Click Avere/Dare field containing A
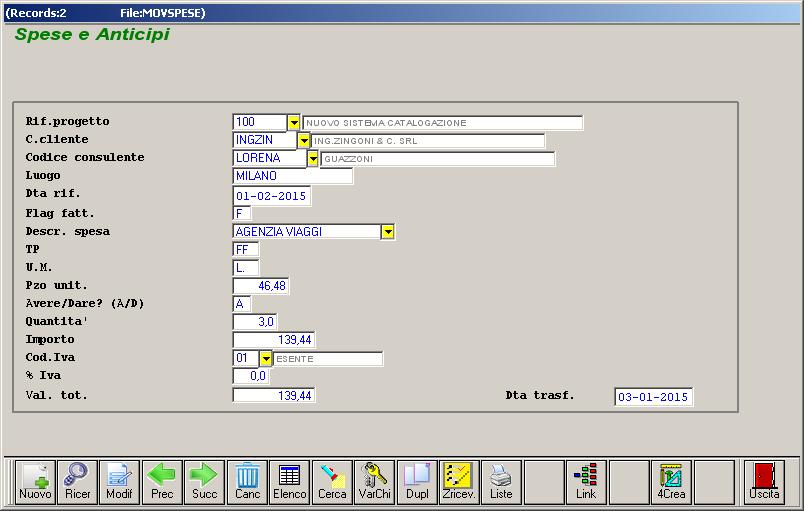 click(x=242, y=303)
